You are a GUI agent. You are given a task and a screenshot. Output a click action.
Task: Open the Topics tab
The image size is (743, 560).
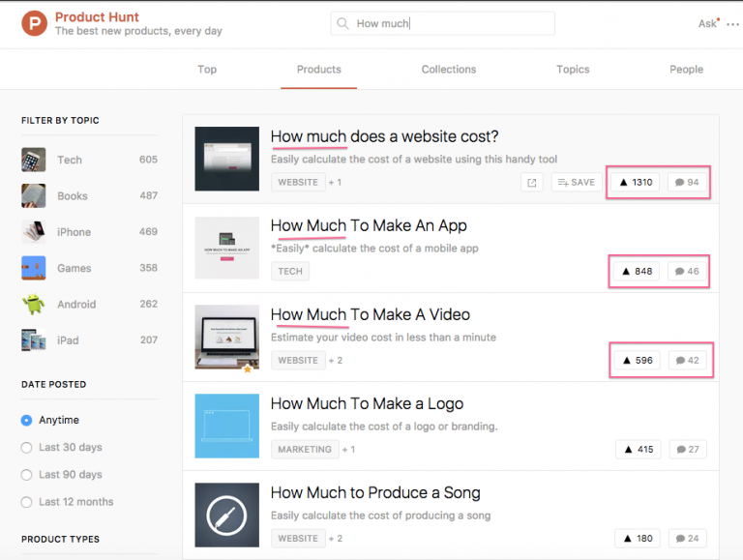pos(573,70)
